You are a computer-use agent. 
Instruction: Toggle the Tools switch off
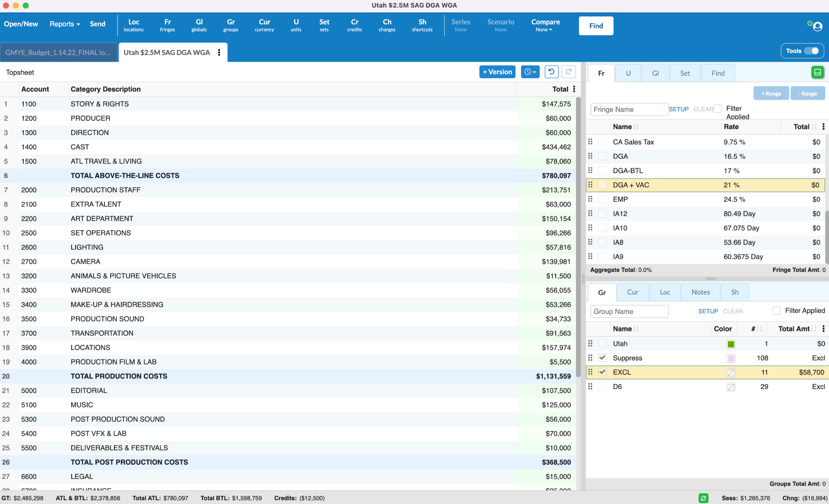811,51
